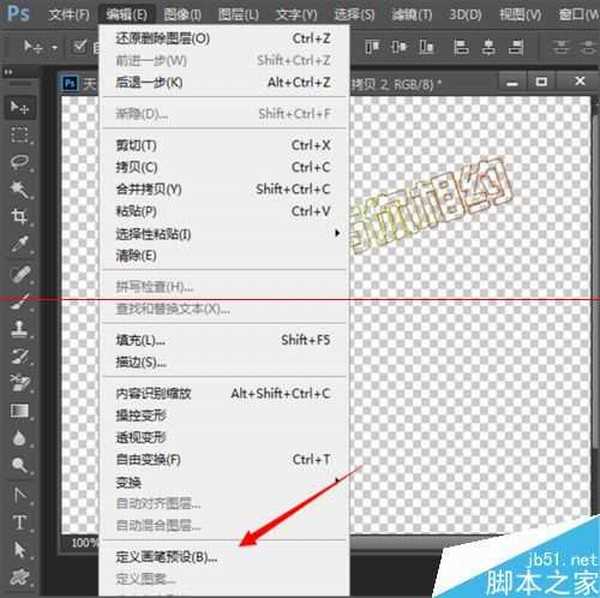
Task: Select 自由变换(F) in the menu
Action: click(148, 459)
